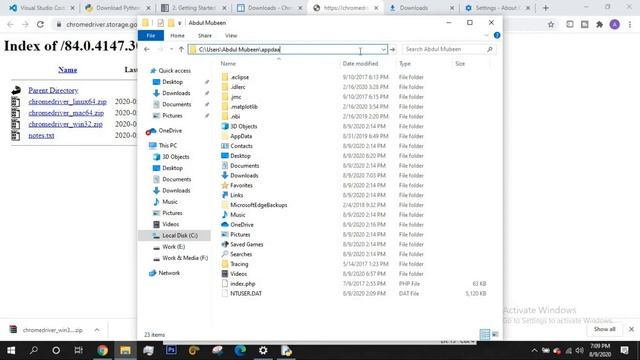The image size is (640, 360).
Task: Open taskbar search
Action: [x=34, y=350]
